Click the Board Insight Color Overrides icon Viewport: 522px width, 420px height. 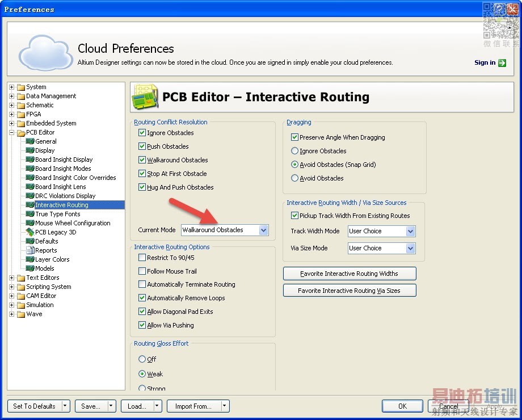(30, 178)
